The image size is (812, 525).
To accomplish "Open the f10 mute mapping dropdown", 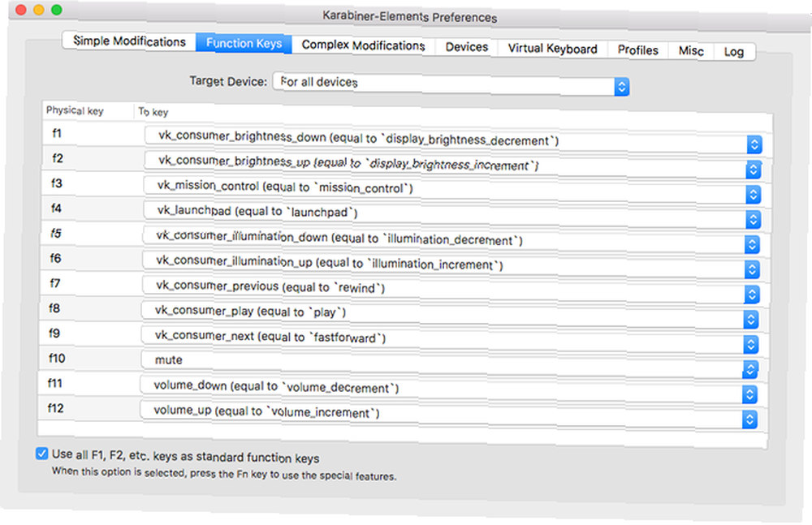I will click(448, 364).
